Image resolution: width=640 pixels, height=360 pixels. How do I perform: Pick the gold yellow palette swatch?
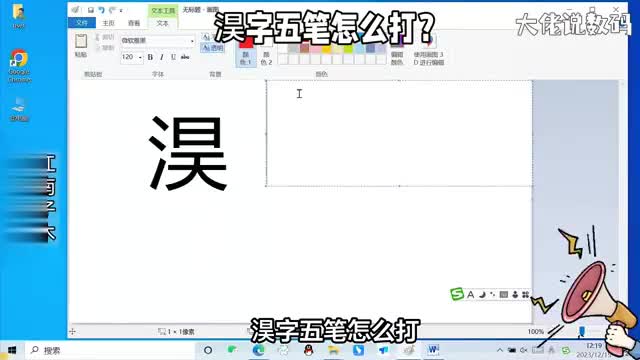[326, 49]
